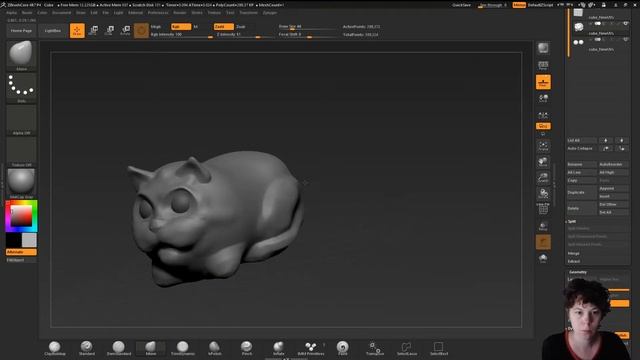Toggle the Local symmetry button
Viewport: 640px width, 360px height.
pos(543,98)
